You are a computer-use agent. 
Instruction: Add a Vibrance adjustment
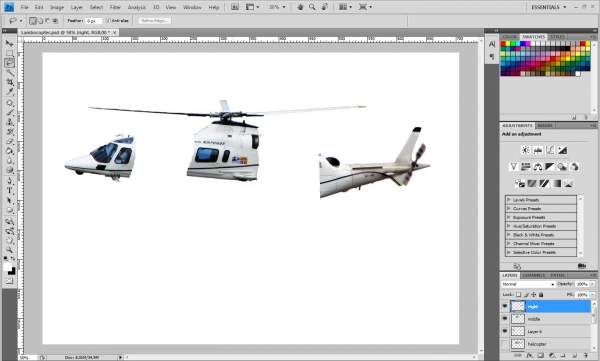tap(514, 167)
